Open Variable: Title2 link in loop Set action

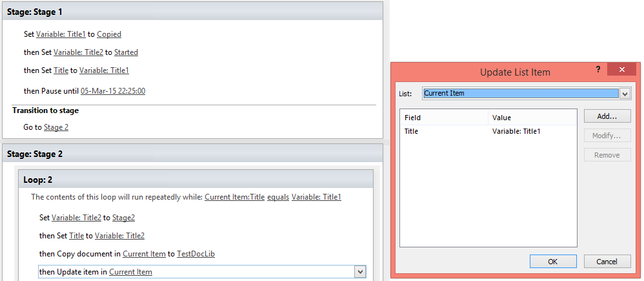76,218
